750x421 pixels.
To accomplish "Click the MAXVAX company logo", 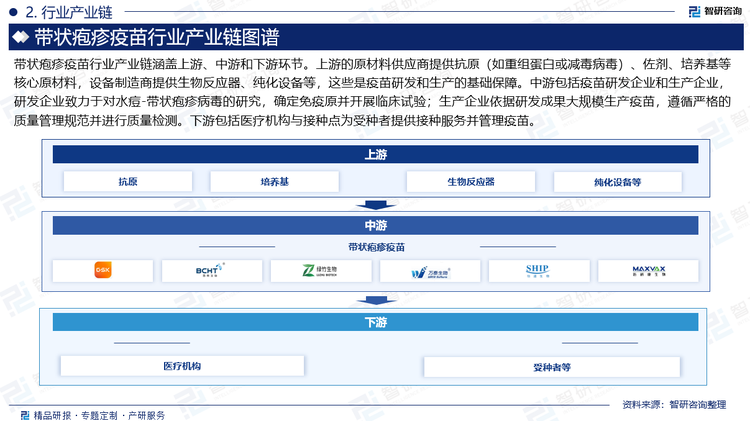I will 649,271.
